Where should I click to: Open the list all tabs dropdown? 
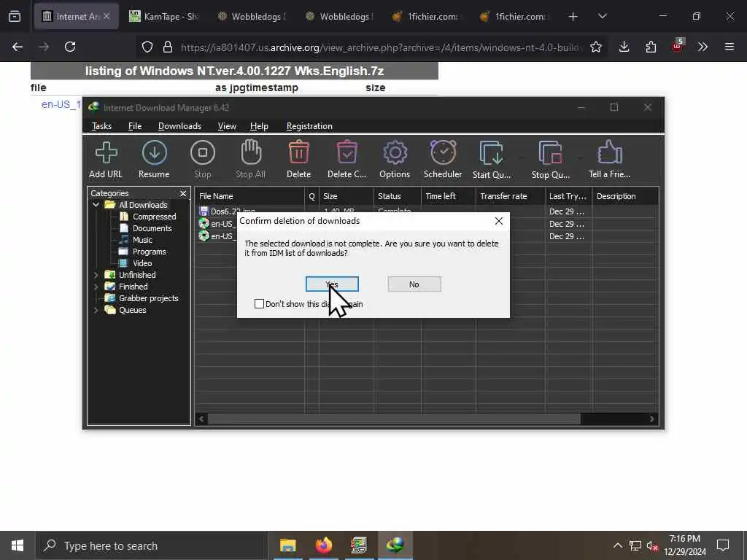pyautogui.click(x=602, y=17)
